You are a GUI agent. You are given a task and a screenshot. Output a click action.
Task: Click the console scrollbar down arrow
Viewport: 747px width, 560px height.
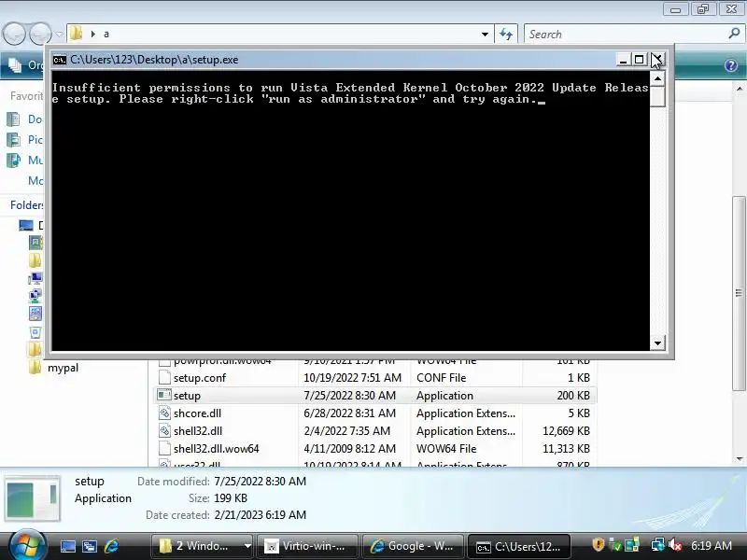click(x=657, y=343)
